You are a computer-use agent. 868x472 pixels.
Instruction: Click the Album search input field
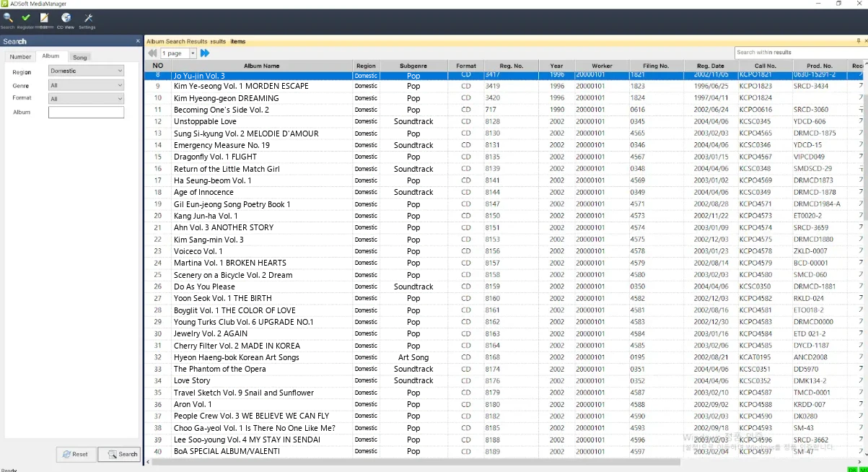coord(86,113)
